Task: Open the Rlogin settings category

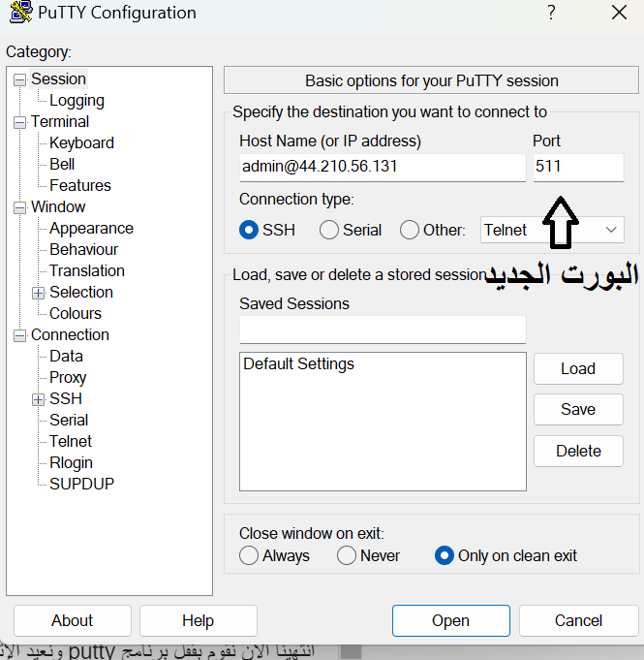Action: 71,463
